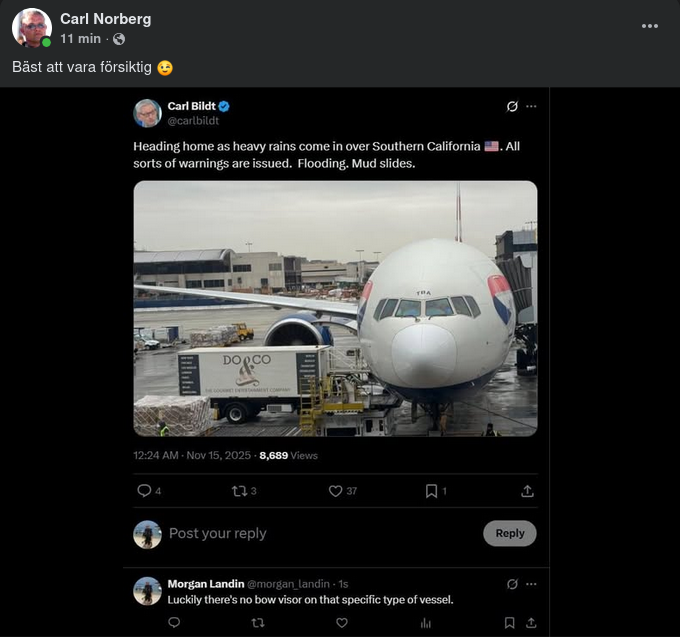Open the Carl Norberg profile name link

[103, 19]
